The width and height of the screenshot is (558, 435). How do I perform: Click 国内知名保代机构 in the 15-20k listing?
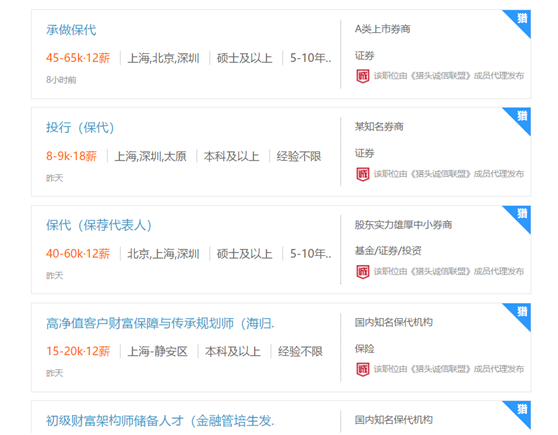coord(394,322)
